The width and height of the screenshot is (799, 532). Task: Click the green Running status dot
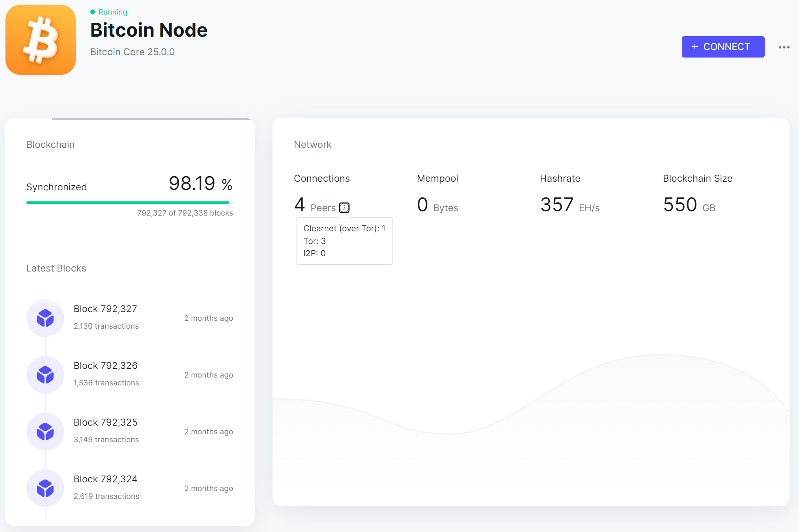coord(93,12)
